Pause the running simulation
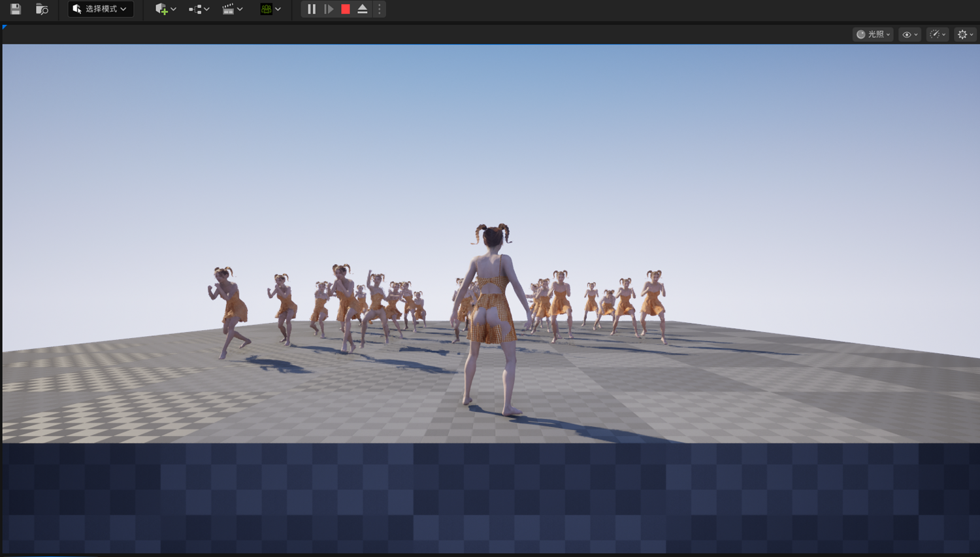The height and width of the screenshot is (557, 980). tap(312, 9)
